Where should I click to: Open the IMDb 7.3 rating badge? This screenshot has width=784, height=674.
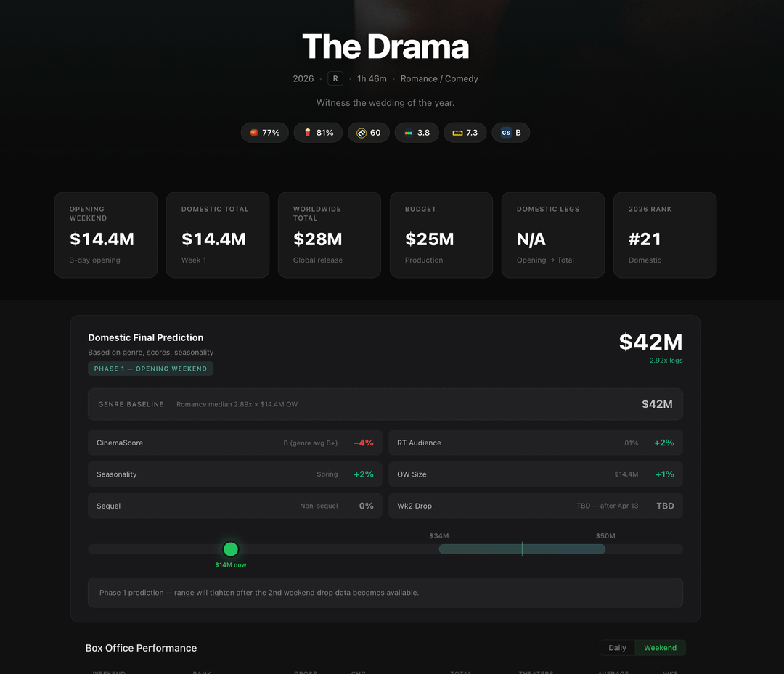pyautogui.click(x=465, y=133)
